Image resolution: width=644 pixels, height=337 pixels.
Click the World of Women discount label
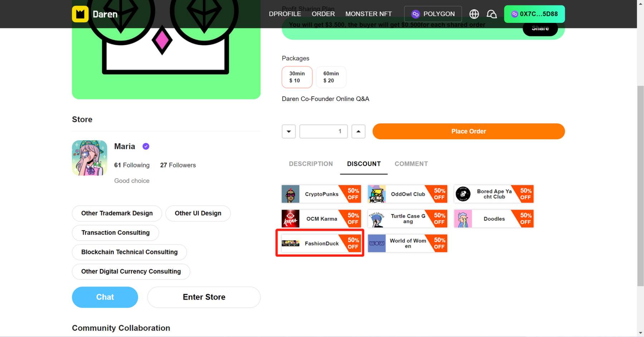(408, 244)
